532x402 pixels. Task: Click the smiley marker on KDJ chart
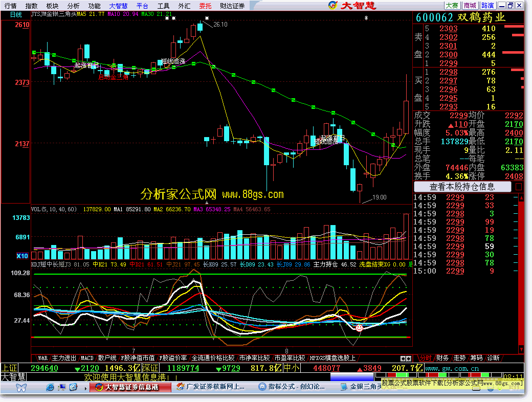point(359,328)
